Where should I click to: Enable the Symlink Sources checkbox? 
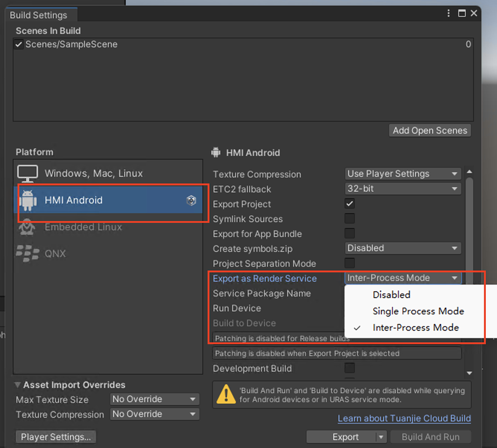click(x=350, y=219)
